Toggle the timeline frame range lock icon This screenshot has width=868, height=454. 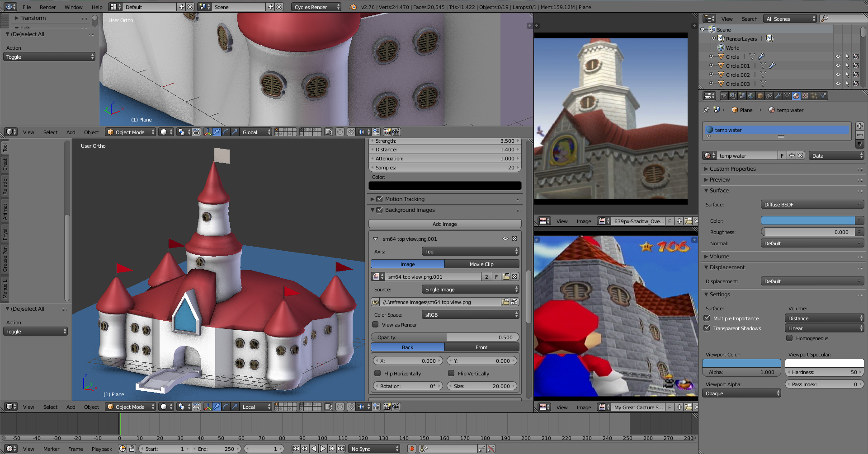(x=132, y=449)
